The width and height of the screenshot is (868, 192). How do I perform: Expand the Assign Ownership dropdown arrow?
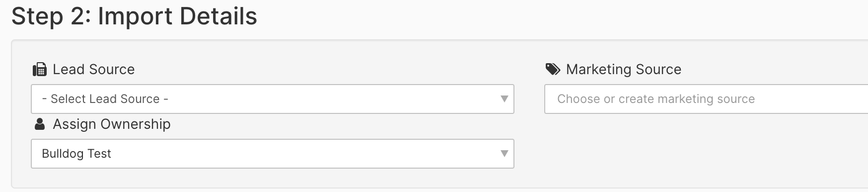coord(504,154)
